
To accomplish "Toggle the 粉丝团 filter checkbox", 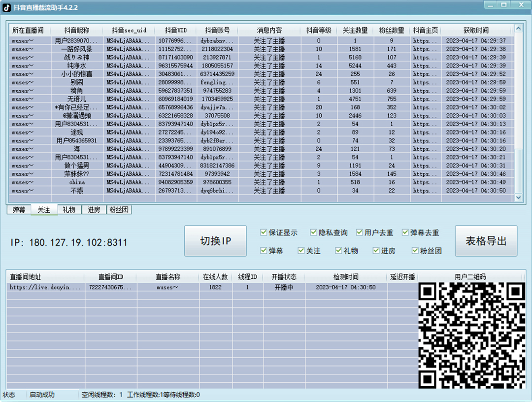I will click(x=415, y=250).
